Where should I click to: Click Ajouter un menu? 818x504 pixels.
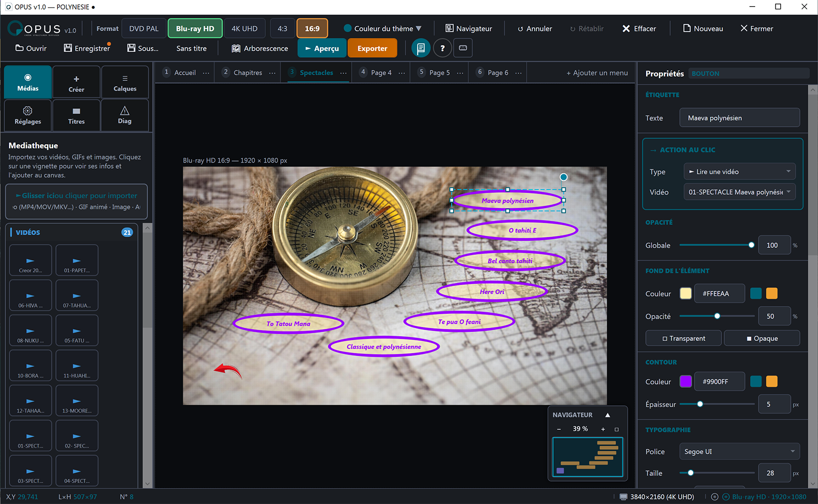(597, 73)
